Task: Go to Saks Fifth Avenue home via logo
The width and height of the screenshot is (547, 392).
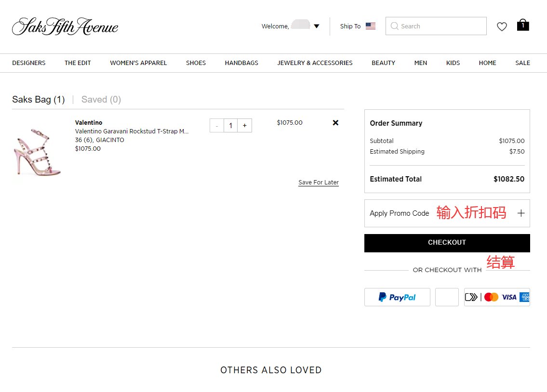Action: point(65,26)
